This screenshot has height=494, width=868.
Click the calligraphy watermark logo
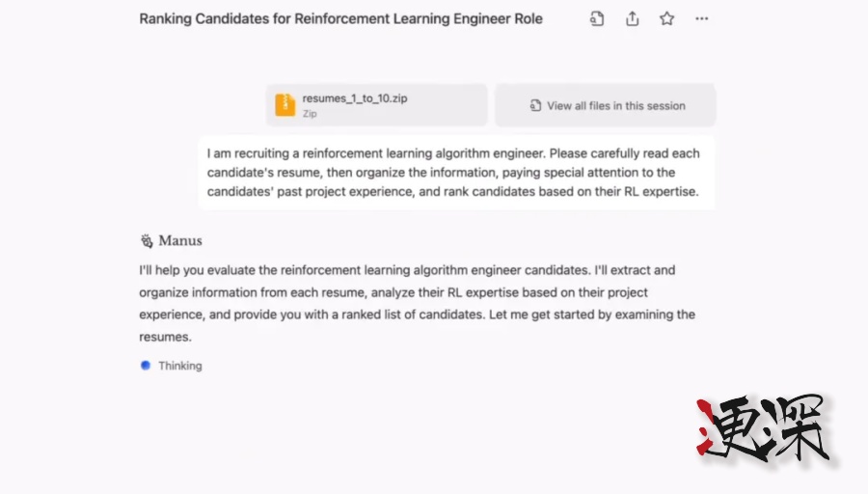tap(763, 427)
